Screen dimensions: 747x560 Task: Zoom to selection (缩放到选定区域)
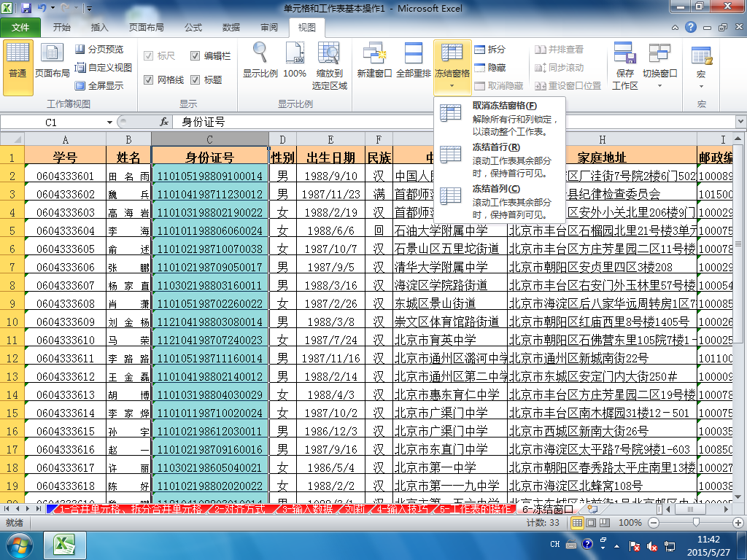coord(329,66)
